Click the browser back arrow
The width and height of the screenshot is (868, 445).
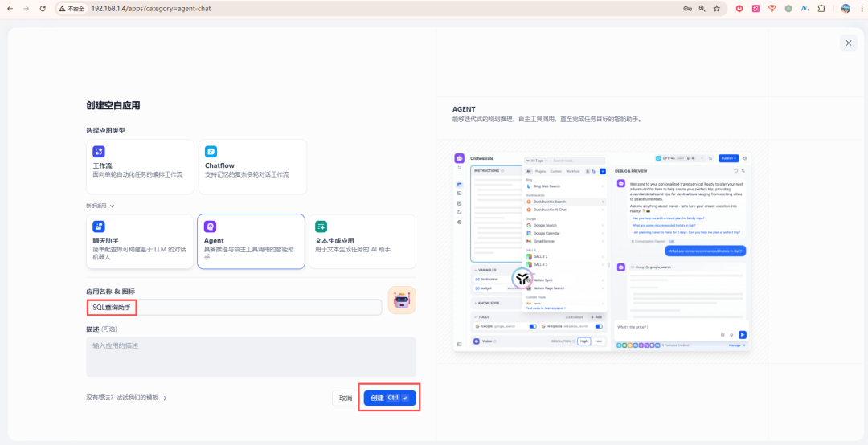[x=10, y=9]
